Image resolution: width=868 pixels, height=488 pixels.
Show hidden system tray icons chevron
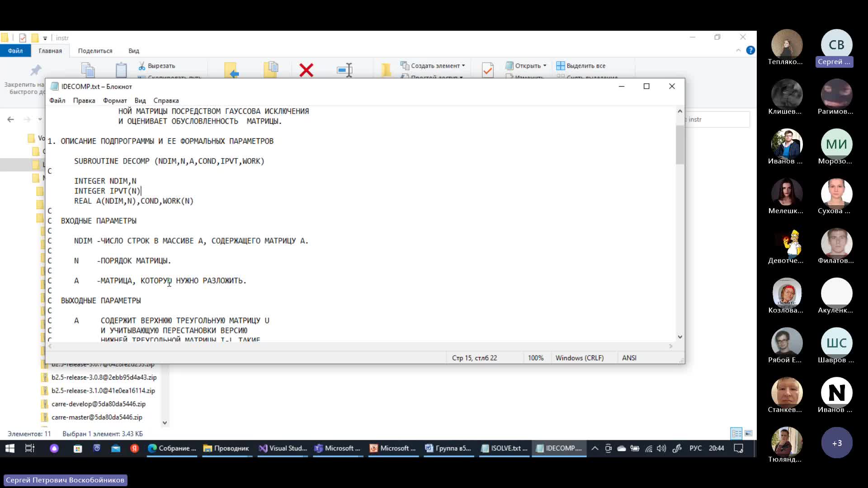coord(595,448)
